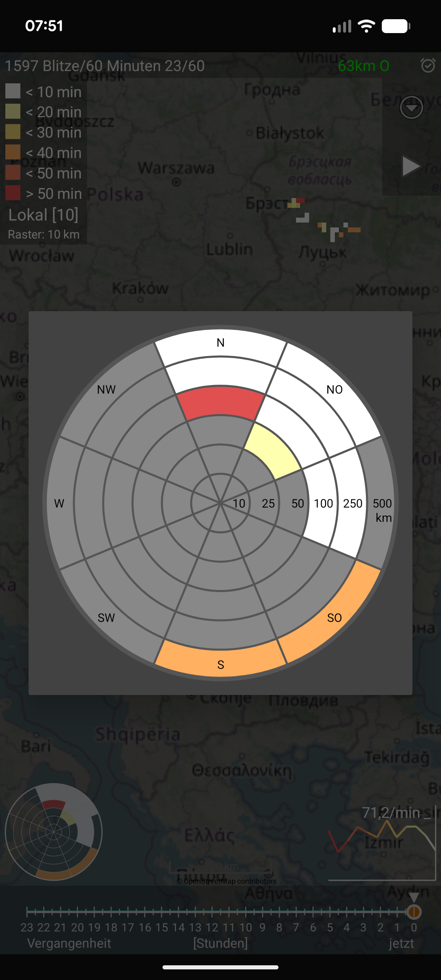
Task: Click the timeline slider handle at jetzt
Action: tap(414, 911)
